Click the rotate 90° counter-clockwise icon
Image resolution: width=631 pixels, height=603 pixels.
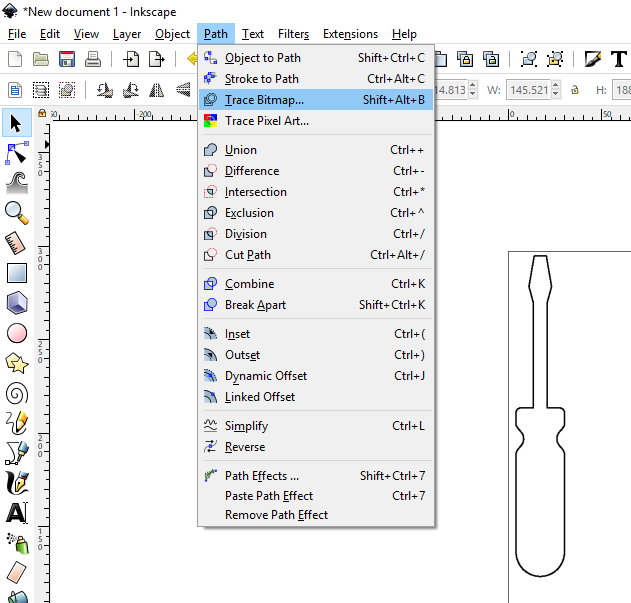pyautogui.click(x=105, y=90)
